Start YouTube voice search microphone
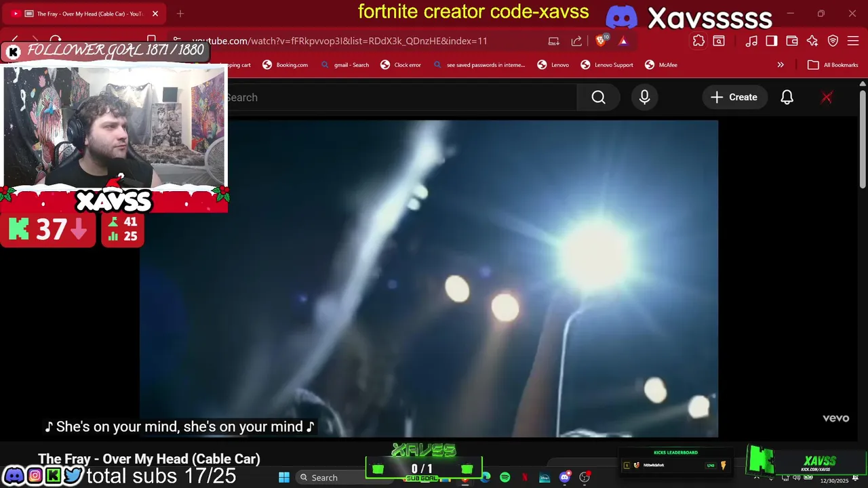The image size is (868, 488). [x=644, y=98]
